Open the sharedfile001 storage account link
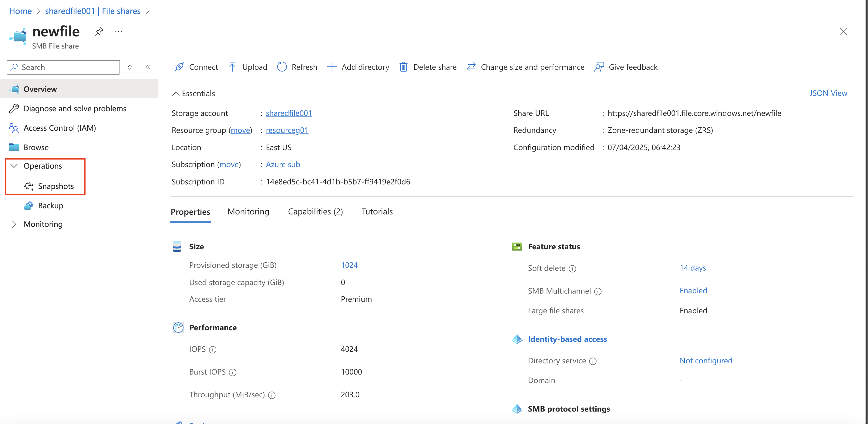868x424 pixels. coord(289,113)
